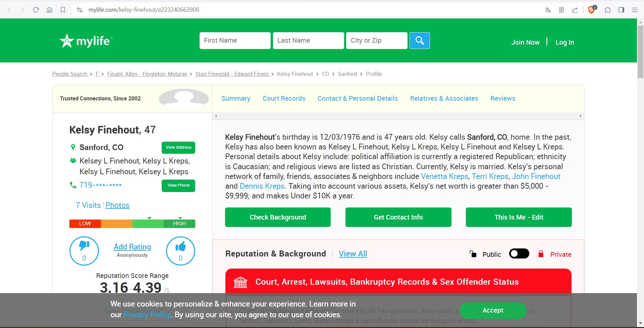Open Brave Shields icon
This screenshot has height=328, width=644.
[x=592, y=10]
